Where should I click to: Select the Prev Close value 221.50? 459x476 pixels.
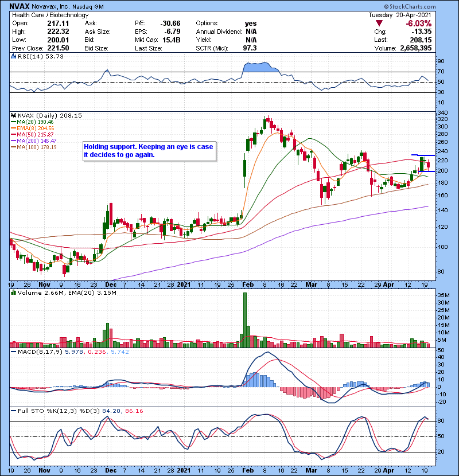(58, 48)
